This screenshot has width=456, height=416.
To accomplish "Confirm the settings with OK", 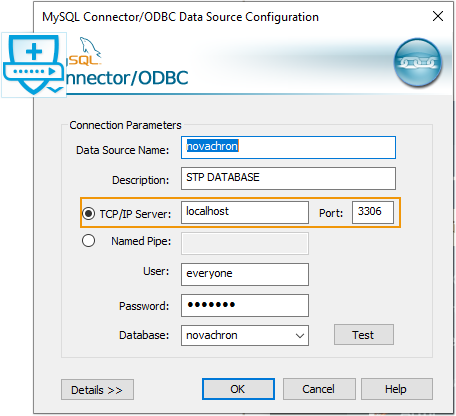I will point(238,389).
